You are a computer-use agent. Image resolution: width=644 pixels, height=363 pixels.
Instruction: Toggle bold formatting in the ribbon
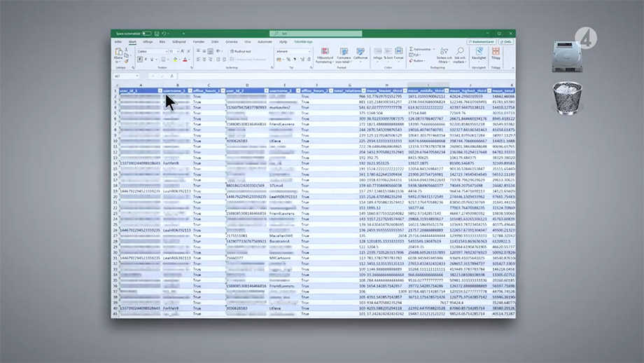point(140,60)
